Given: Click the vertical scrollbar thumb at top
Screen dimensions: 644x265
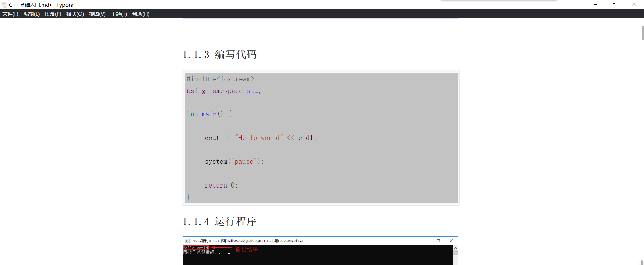Looking at the screenshot, I should point(642,33).
